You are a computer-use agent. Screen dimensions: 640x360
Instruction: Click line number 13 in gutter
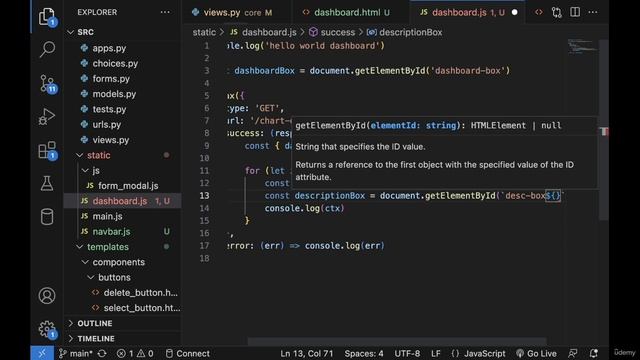[x=204, y=196]
